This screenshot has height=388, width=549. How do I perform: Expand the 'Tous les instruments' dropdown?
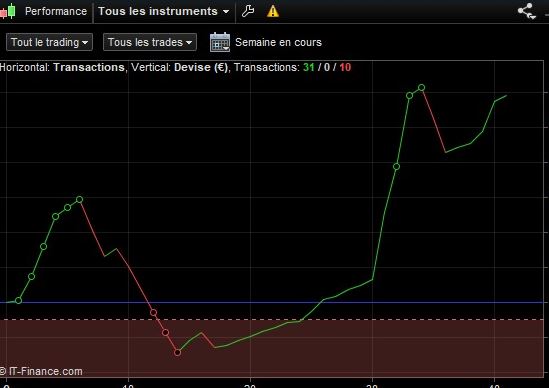pyautogui.click(x=164, y=11)
